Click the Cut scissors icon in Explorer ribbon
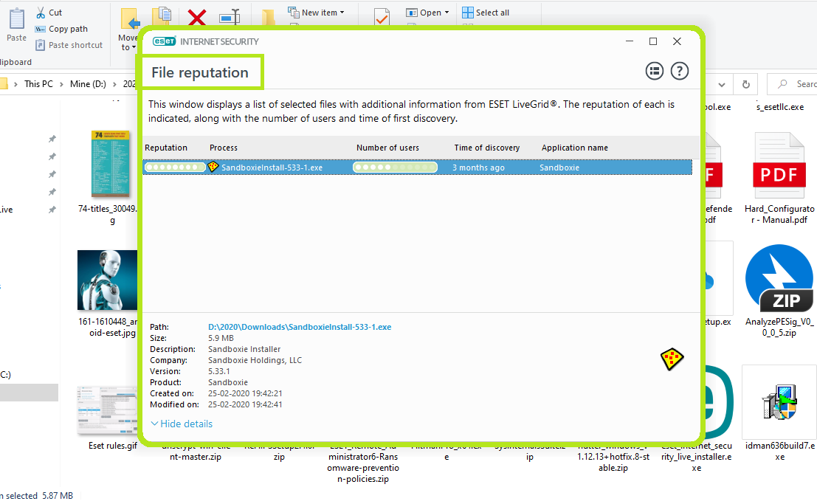The height and width of the screenshot is (504, 817). (x=41, y=13)
